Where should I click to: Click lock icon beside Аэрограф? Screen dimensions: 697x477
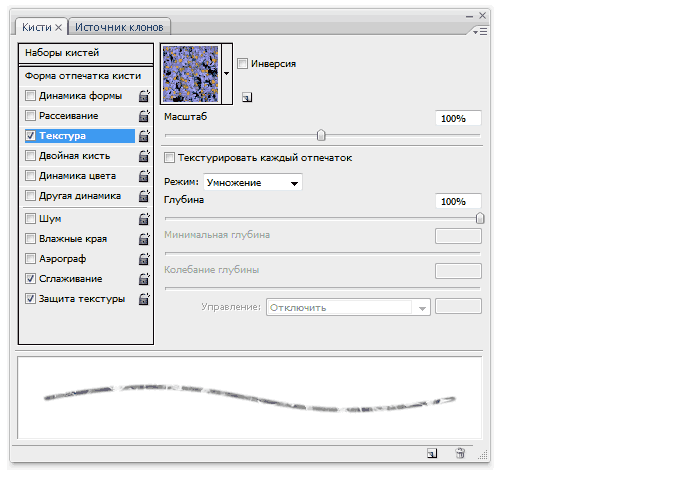pos(144,259)
